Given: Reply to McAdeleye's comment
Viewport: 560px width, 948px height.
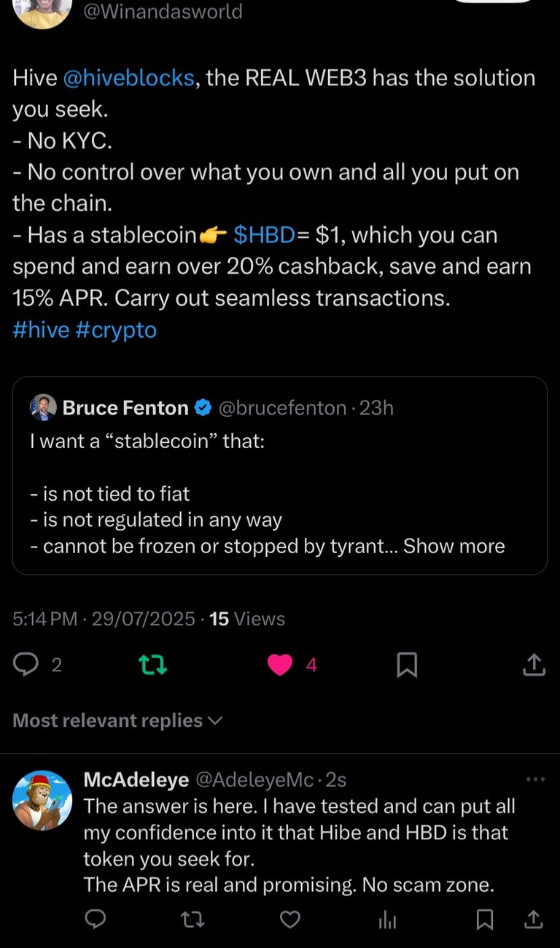Looking at the screenshot, I should (x=96, y=920).
